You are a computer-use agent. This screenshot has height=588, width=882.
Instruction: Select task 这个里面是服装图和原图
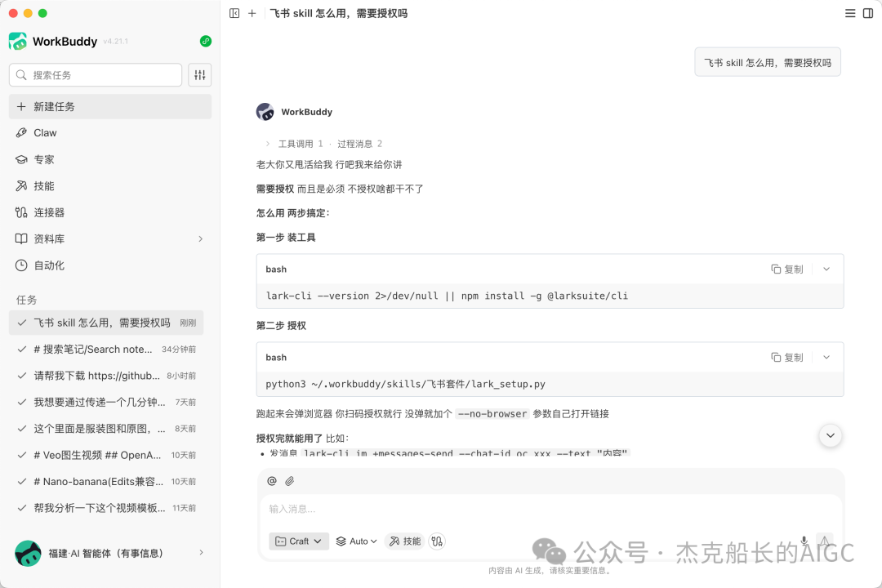point(106,428)
